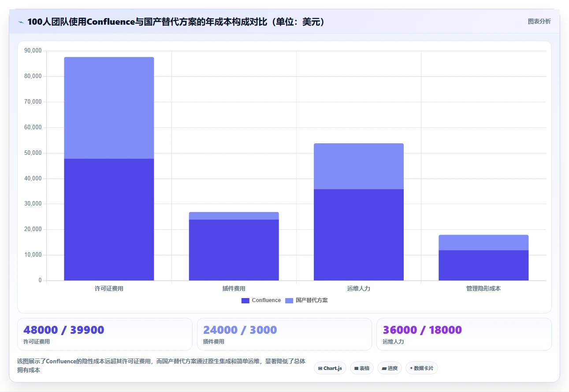Viewport: 569px width, 392px height.
Task: Click the 管理隐形成本 x-axis label
Action: click(483, 288)
